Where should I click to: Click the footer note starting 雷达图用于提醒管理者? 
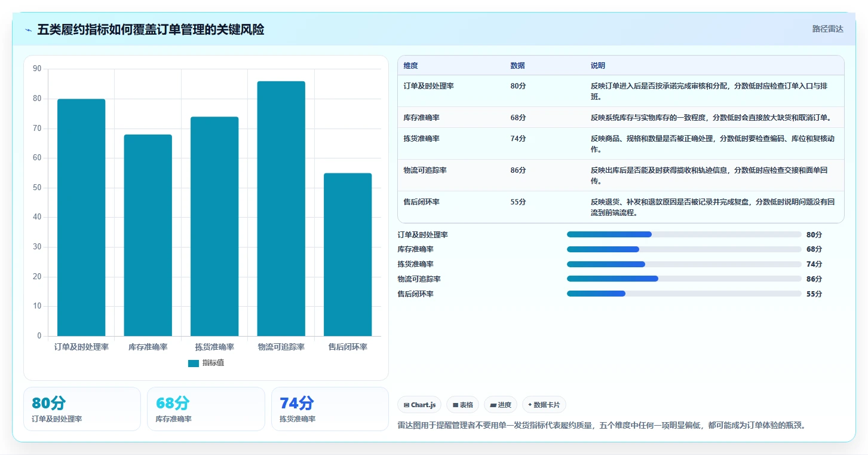[602, 426]
